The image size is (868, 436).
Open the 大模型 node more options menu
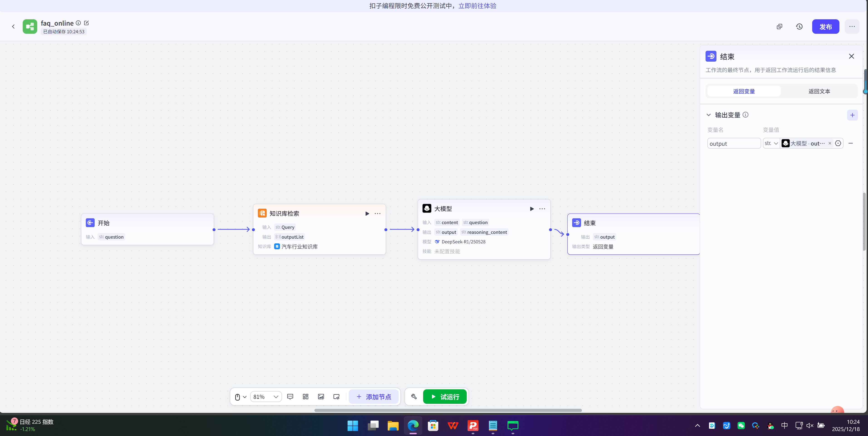(x=542, y=209)
